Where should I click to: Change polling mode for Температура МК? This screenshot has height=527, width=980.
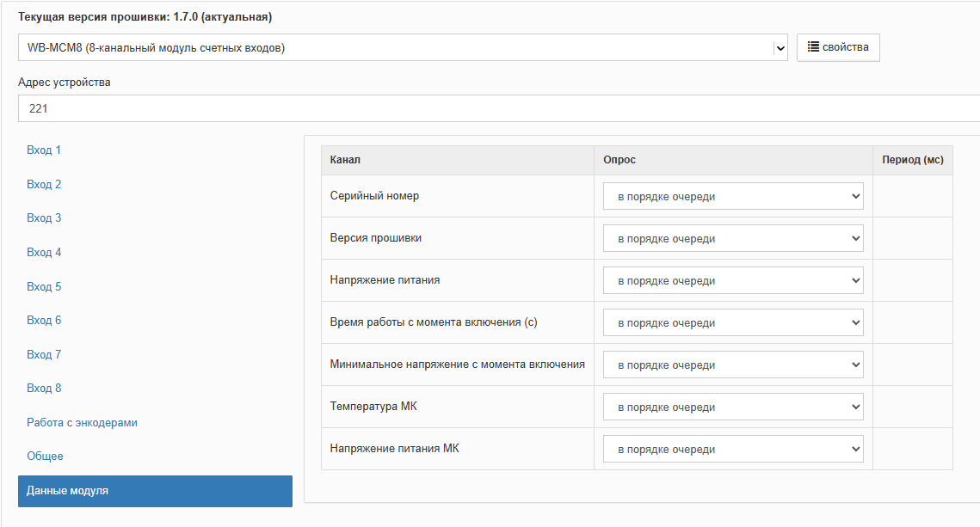[x=733, y=408]
